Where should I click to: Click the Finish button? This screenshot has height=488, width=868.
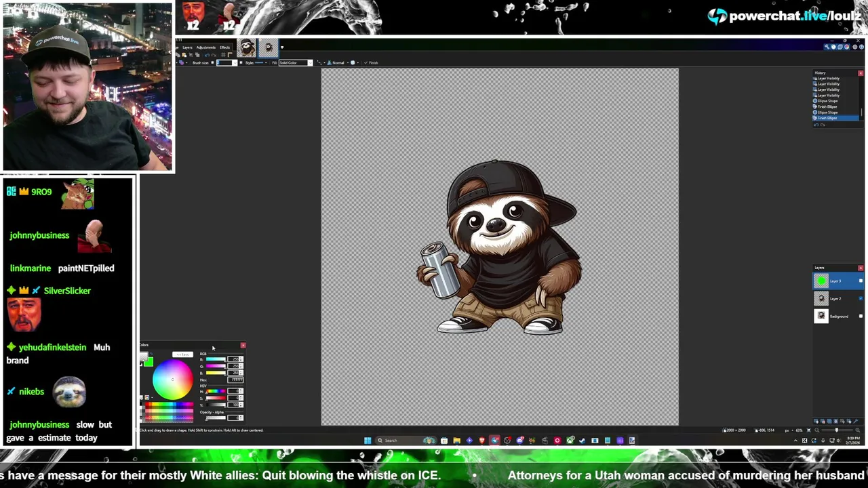pyautogui.click(x=370, y=62)
